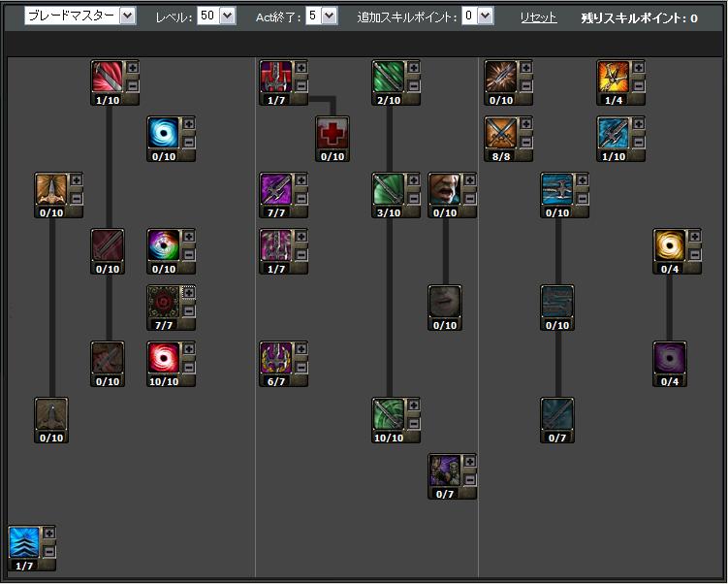Select the green sword skill showing 3/10
The width and height of the screenshot is (728, 584).
point(388,189)
